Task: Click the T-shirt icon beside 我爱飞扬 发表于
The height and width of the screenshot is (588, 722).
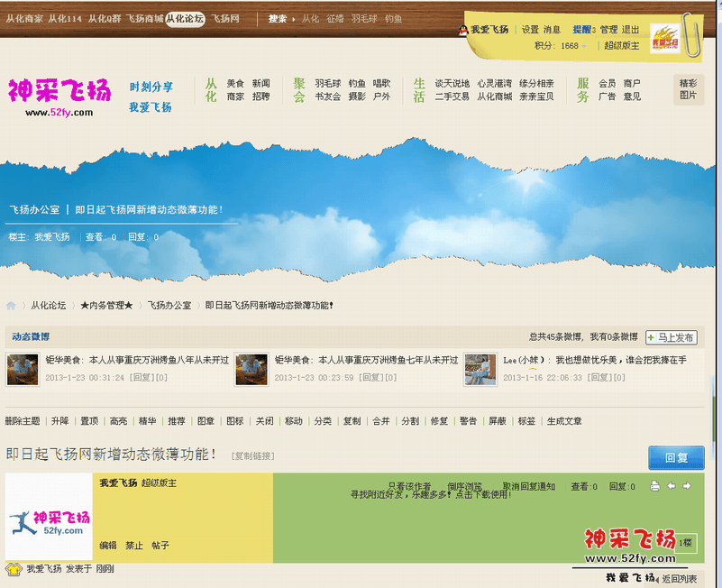Action: click(x=14, y=569)
